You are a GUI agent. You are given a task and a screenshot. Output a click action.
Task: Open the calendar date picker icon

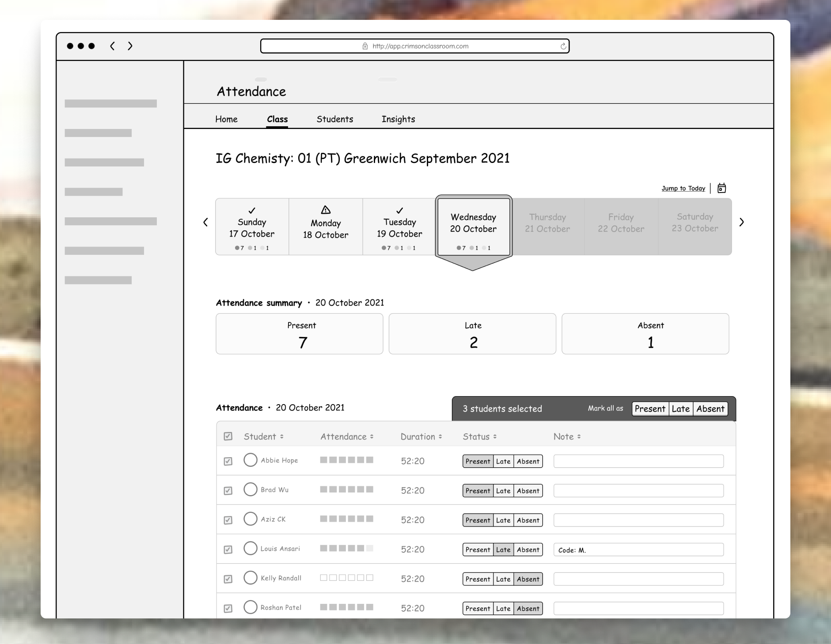tap(721, 188)
